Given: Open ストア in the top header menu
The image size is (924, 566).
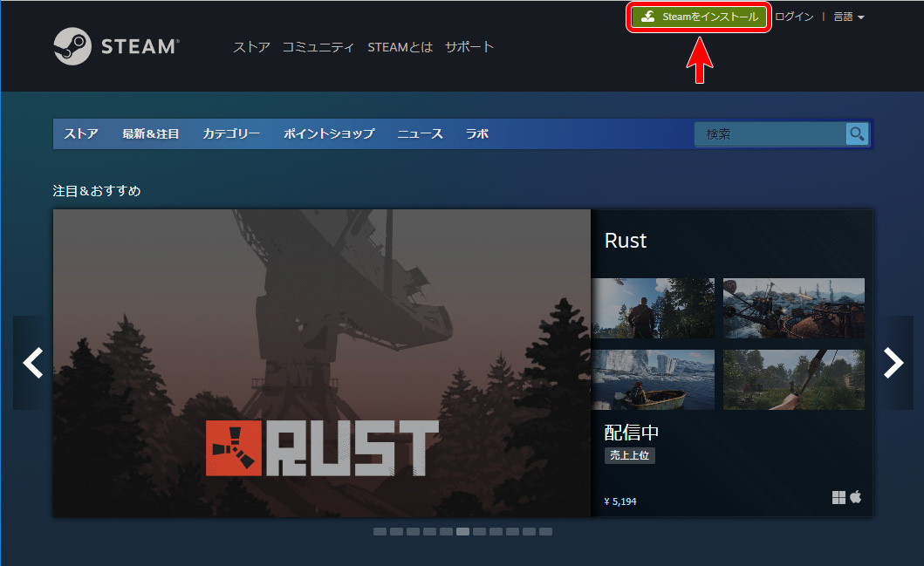Looking at the screenshot, I should click(x=251, y=47).
